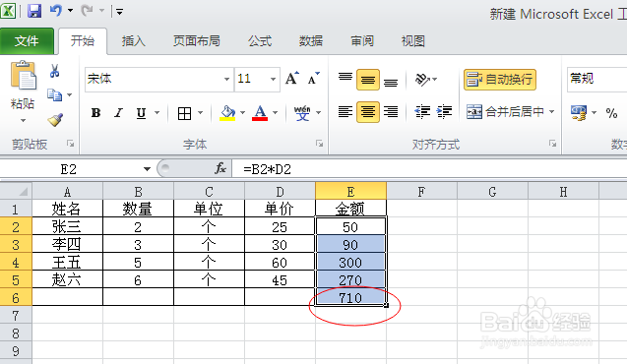This screenshot has height=364, width=627.
Task: Click the Redo arrow icon
Action: (x=87, y=11)
